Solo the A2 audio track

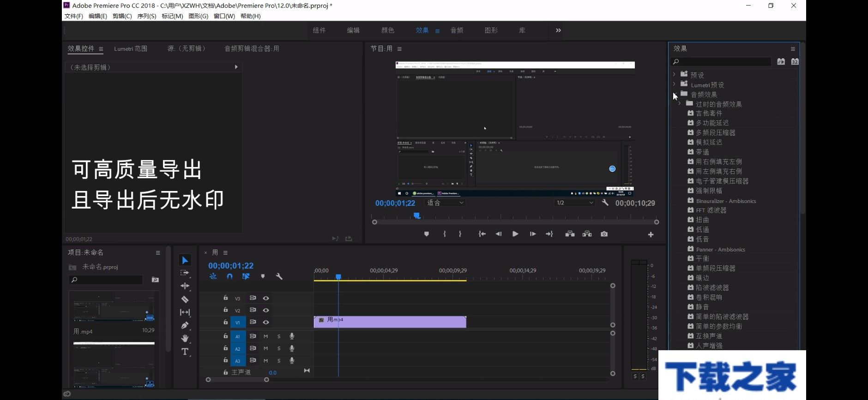(x=279, y=348)
